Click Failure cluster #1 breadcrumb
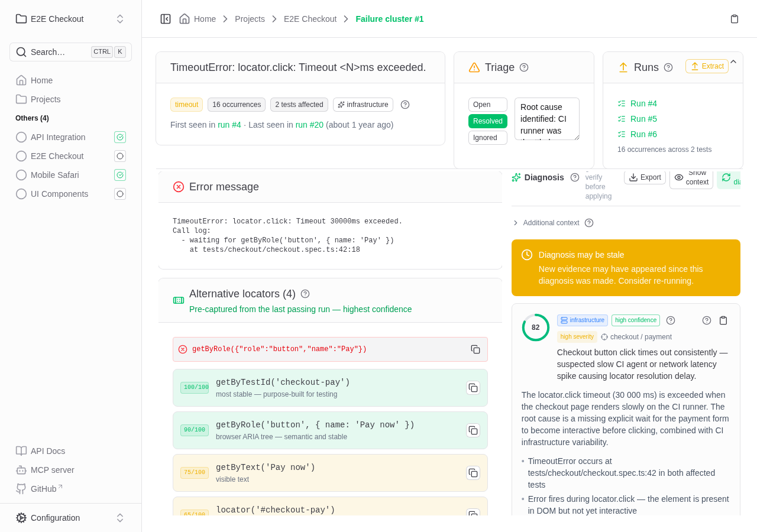Image resolution: width=757 pixels, height=532 pixels. (x=390, y=19)
